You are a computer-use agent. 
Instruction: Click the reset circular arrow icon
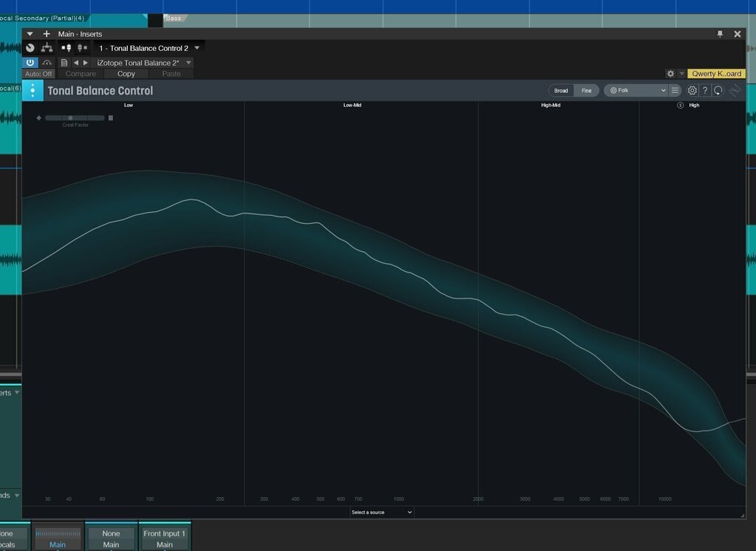coord(718,90)
